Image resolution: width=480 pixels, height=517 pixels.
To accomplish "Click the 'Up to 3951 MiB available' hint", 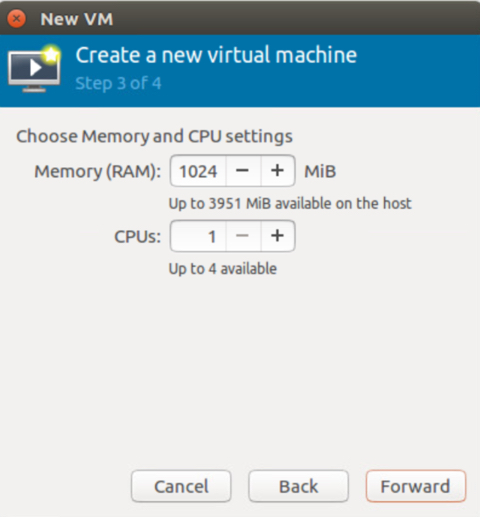I will click(x=290, y=203).
